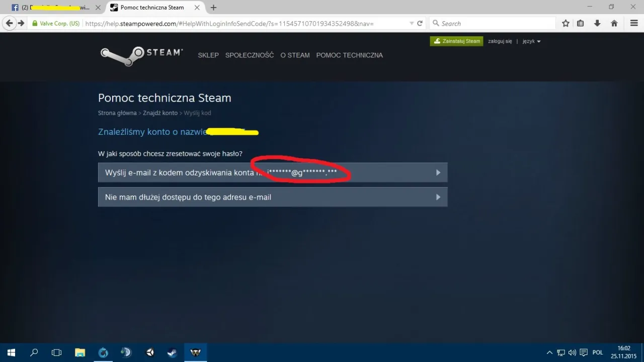Reload the page with refresh icon

coord(420,24)
